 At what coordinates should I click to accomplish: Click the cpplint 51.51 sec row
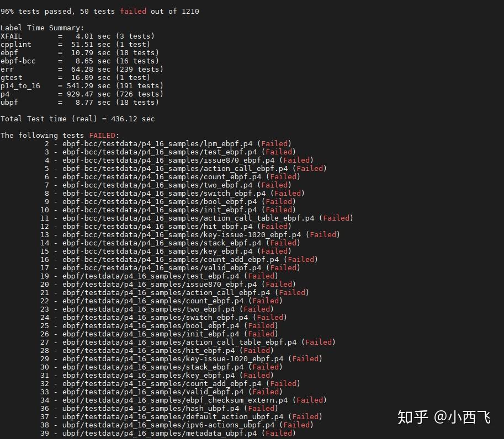point(75,44)
